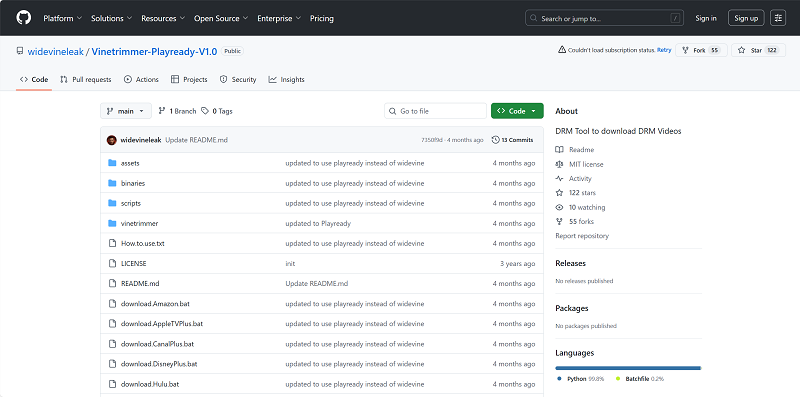
Task: Open the binaries folder
Action: click(x=133, y=183)
